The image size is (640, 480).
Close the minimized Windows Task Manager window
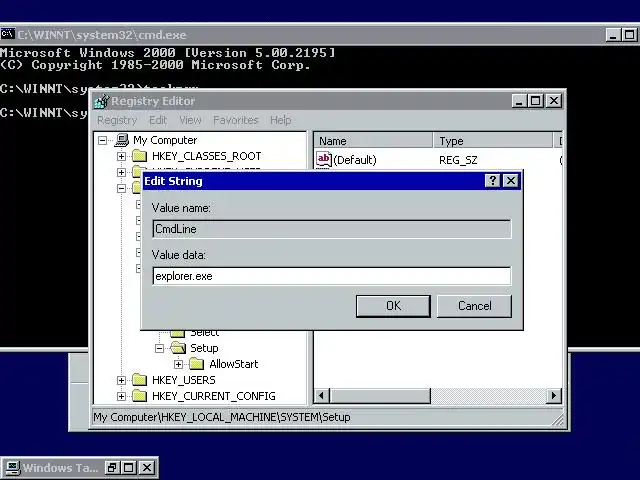pos(147,468)
